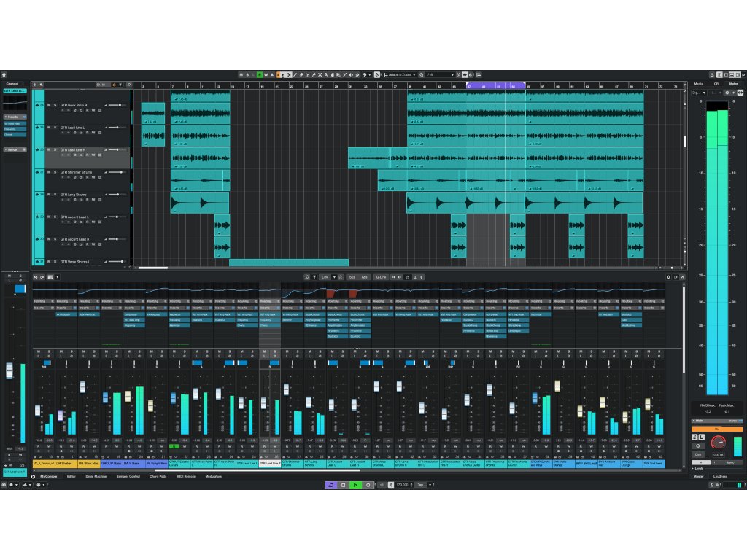This screenshot has height=560, width=747.
Task: Click the Home icon in the top-left corner
Action: coord(4,74)
